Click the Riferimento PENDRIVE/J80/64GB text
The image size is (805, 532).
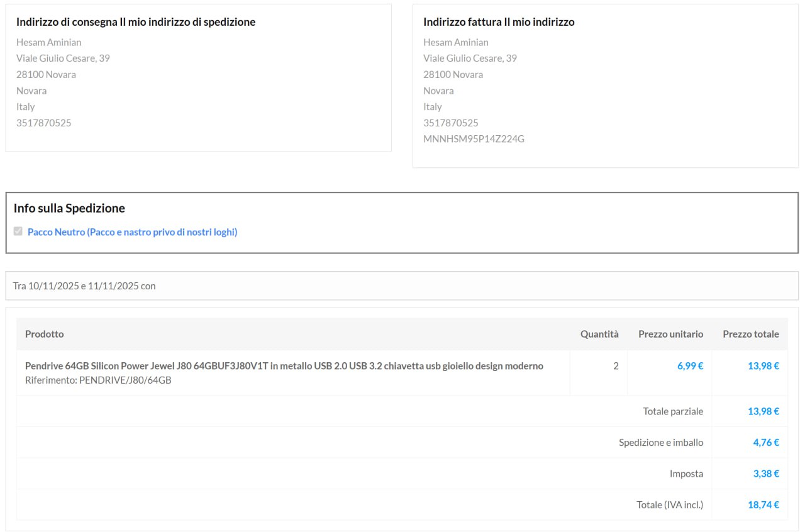(98, 380)
